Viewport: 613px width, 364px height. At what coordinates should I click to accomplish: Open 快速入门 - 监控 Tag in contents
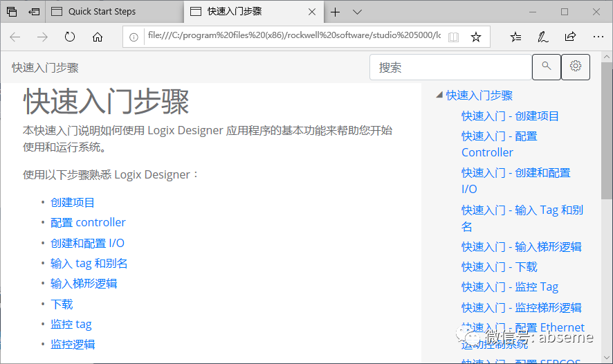(510, 287)
